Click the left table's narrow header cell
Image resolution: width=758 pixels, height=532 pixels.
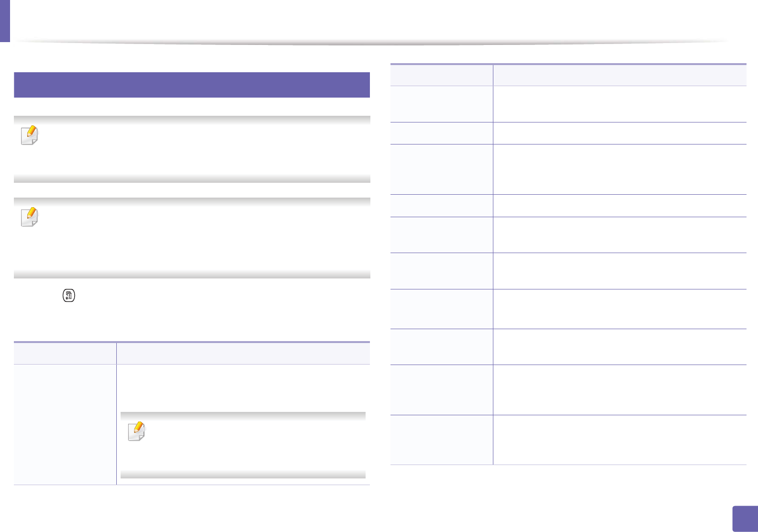(65, 354)
